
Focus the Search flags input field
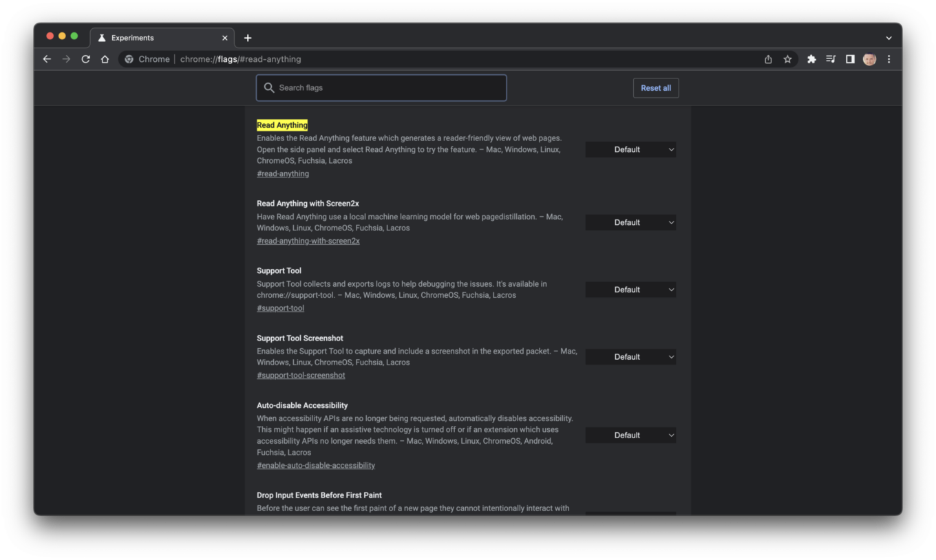pos(381,88)
